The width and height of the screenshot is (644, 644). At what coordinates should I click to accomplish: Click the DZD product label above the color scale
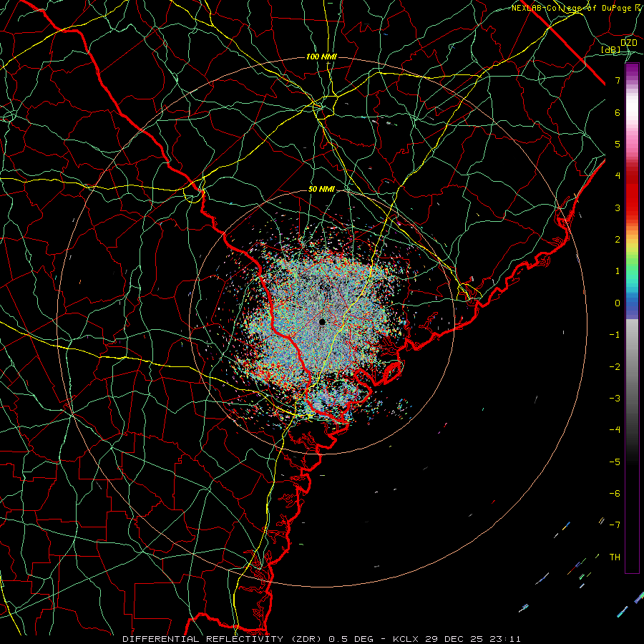tap(628, 42)
